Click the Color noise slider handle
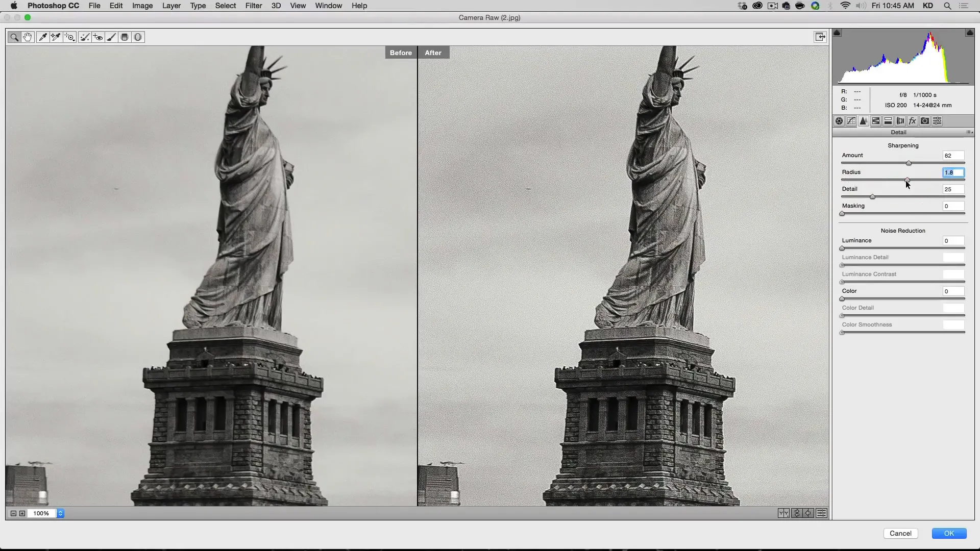The width and height of the screenshot is (980, 551). 842,299
